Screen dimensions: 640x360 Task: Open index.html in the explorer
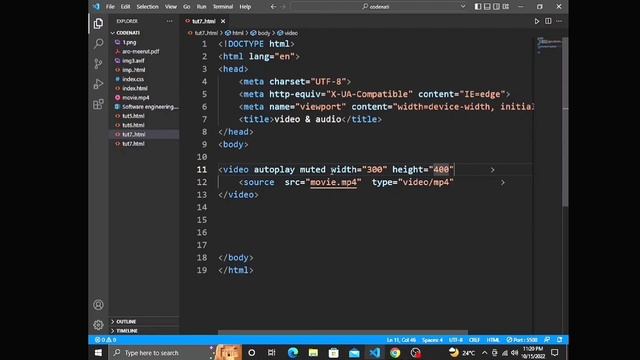click(x=135, y=88)
